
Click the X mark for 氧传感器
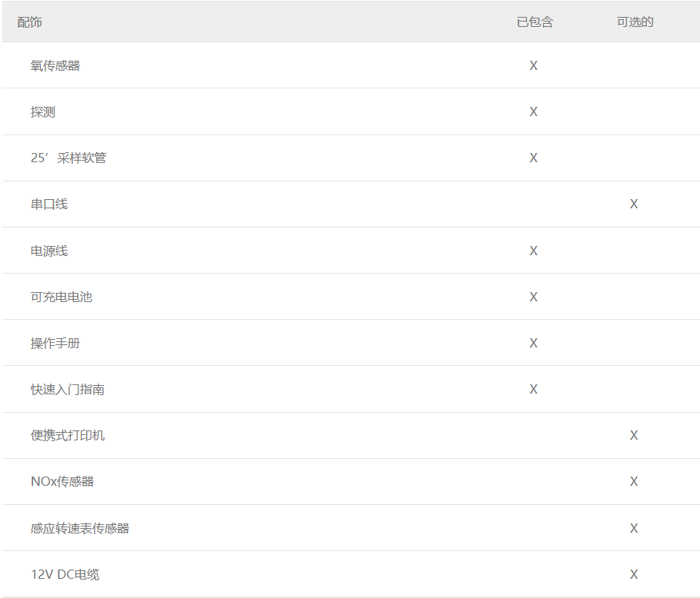coord(534,65)
